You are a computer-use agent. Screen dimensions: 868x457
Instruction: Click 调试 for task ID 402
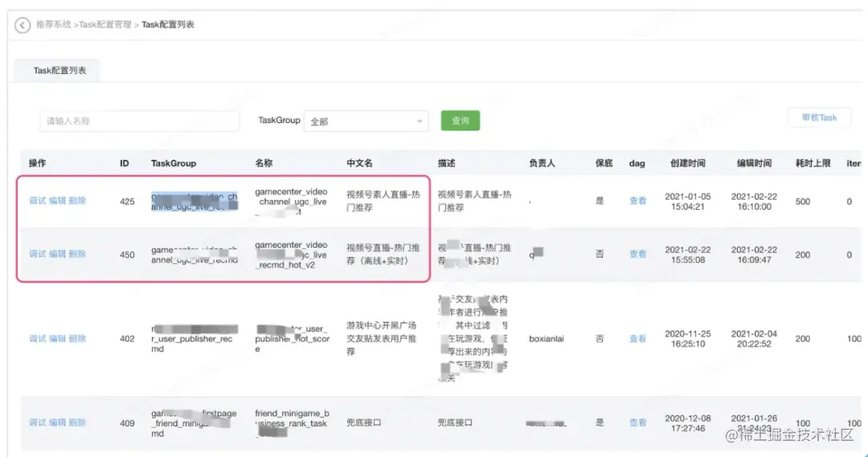coord(37,339)
